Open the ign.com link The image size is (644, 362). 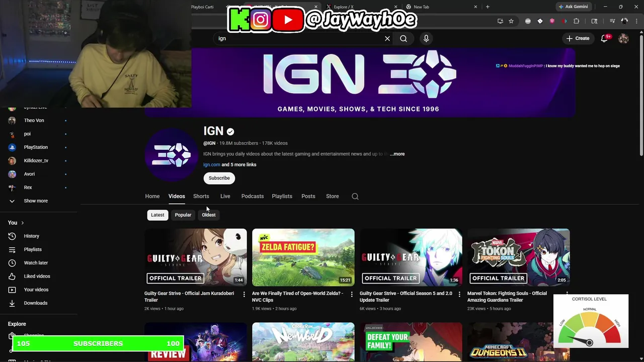click(212, 164)
